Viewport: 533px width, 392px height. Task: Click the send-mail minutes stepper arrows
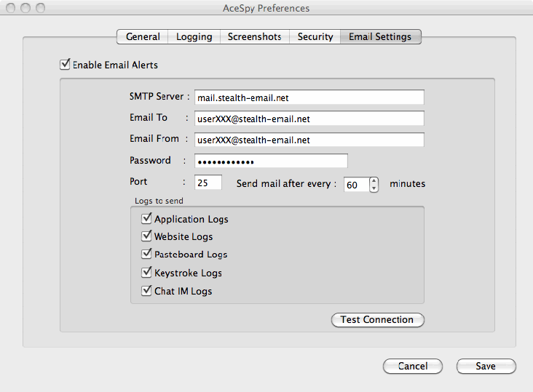pyautogui.click(x=374, y=184)
